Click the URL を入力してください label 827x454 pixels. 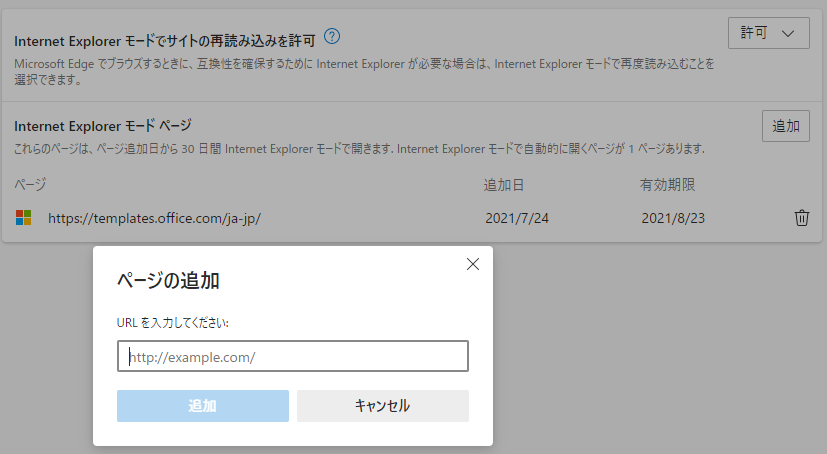click(x=172, y=323)
